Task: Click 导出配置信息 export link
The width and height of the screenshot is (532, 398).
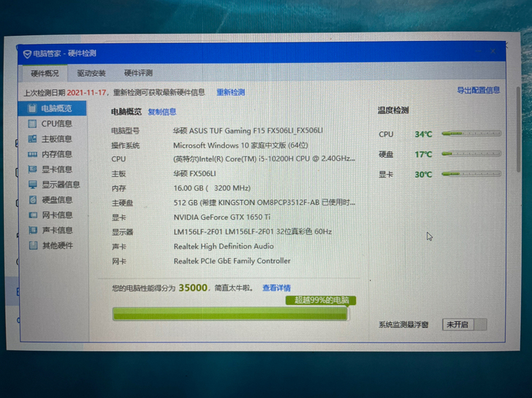Action: tap(478, 90)
